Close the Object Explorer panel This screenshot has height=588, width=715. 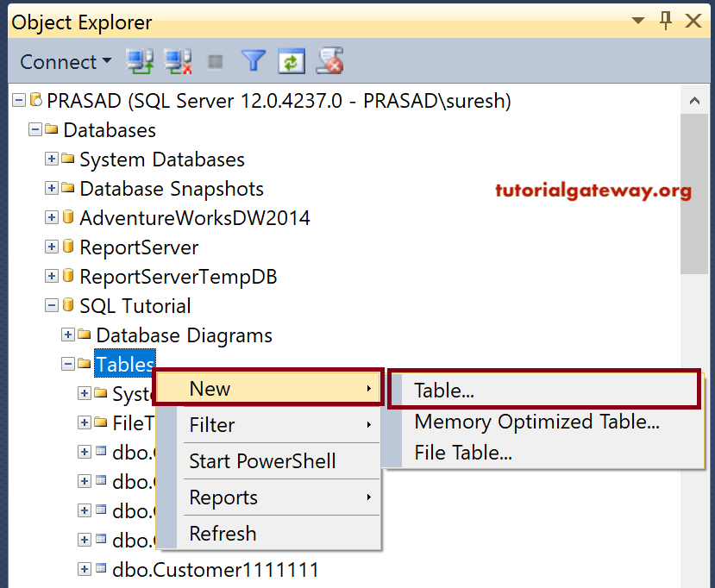point(693,21)
